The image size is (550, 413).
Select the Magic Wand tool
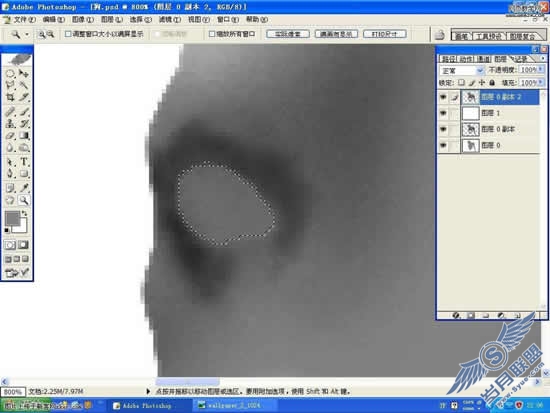(x=24, y=85)
